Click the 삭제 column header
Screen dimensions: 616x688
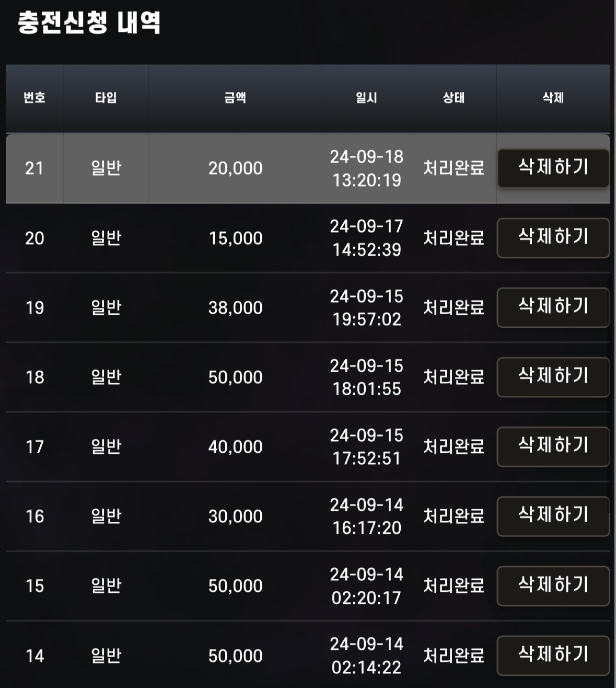tap(553, 98)
